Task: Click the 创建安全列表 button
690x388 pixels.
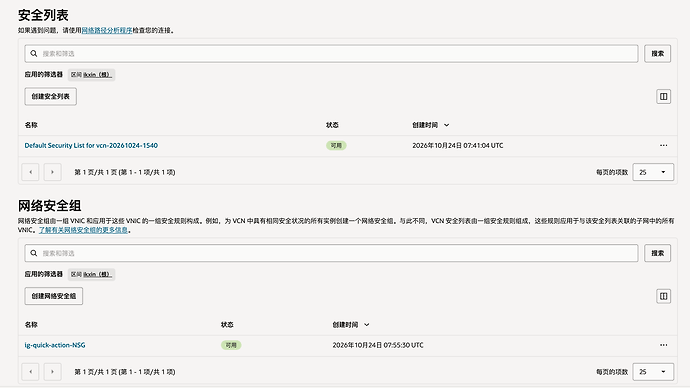Action: 51,96
